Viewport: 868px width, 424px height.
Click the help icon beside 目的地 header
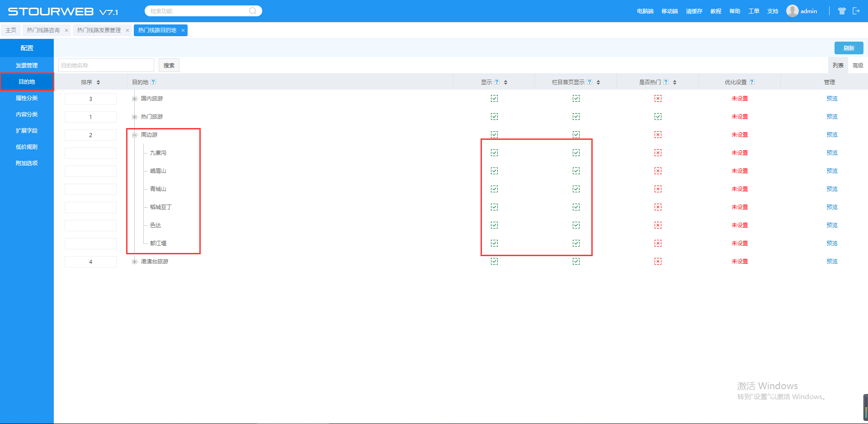(153, 82)
